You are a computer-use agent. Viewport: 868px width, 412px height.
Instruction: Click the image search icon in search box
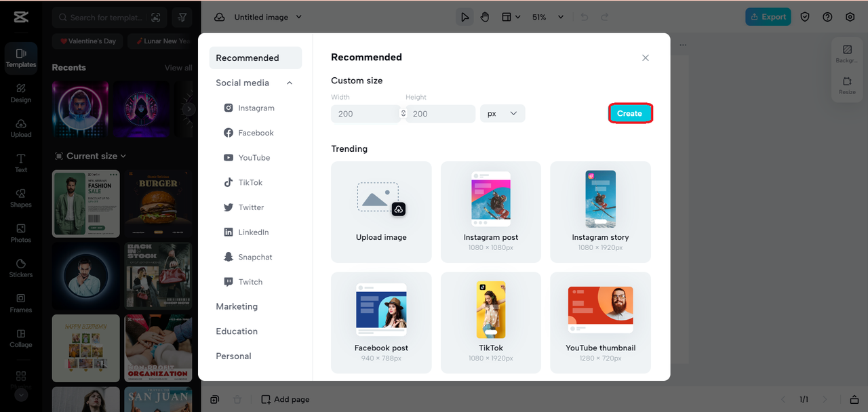pos(156,18)
